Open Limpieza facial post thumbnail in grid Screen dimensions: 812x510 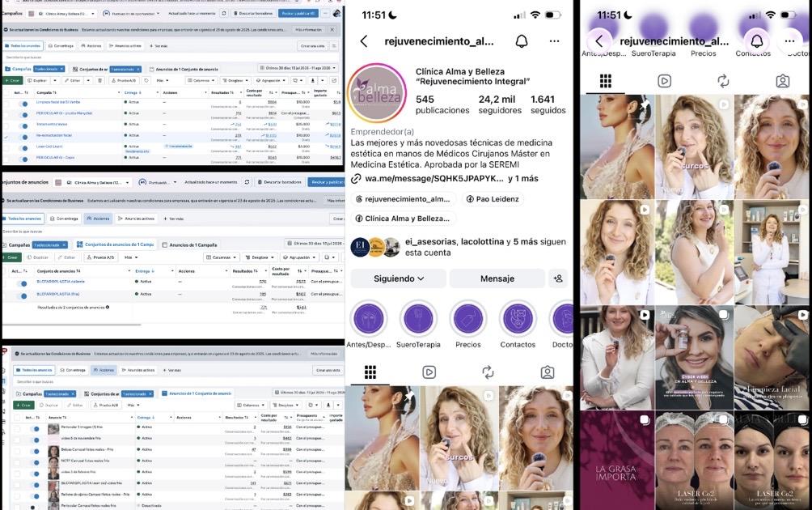coord(772,357)
